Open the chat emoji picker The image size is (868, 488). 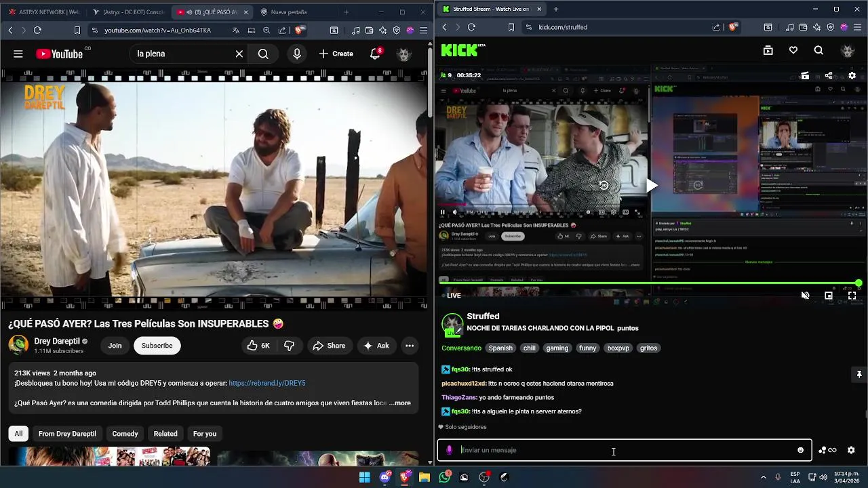tap(800, 450)
